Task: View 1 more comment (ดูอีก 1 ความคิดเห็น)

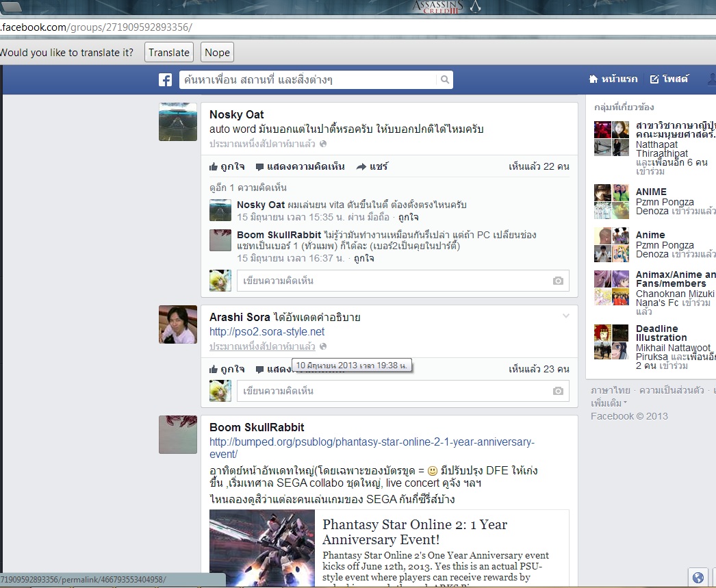Action: point(248,188)
